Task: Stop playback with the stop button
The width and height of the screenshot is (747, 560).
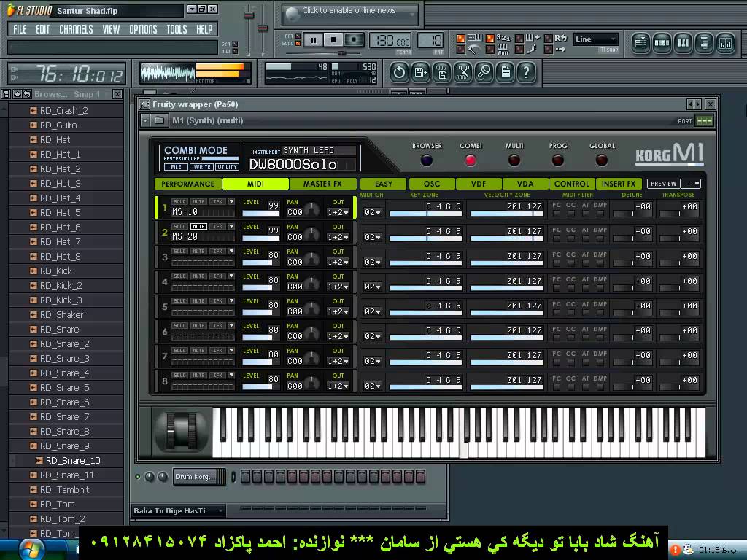Action: (333, 41)
